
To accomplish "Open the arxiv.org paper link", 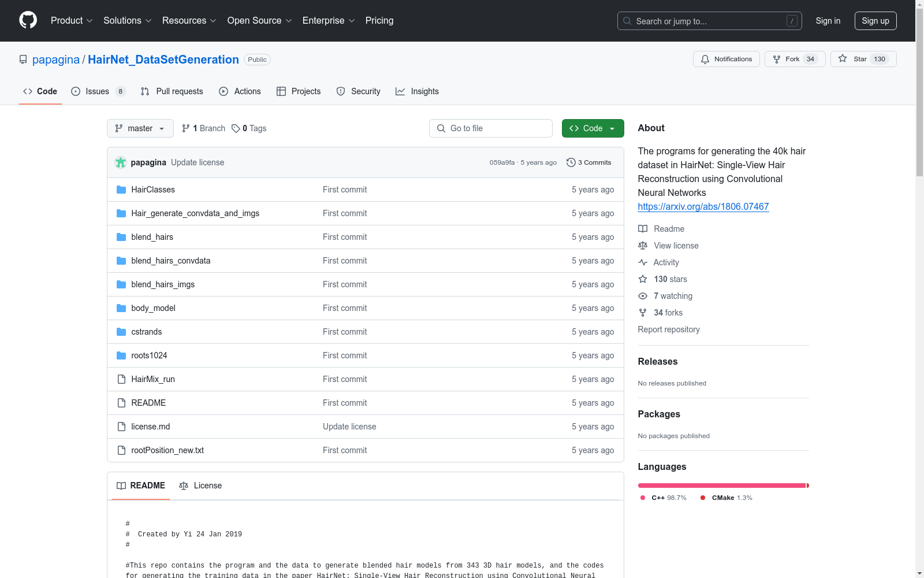I will click(703, 206).
